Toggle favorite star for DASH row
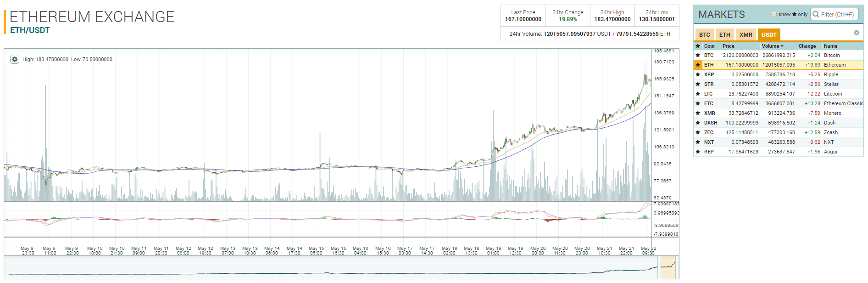Image resolution: width=868 pixels, height=283 pixels. click(698, 123)
